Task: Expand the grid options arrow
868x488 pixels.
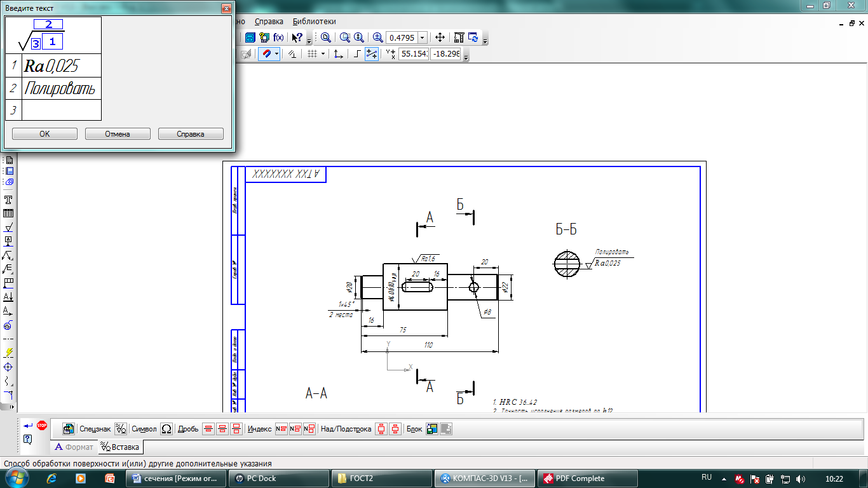Action: pos(323,54)
